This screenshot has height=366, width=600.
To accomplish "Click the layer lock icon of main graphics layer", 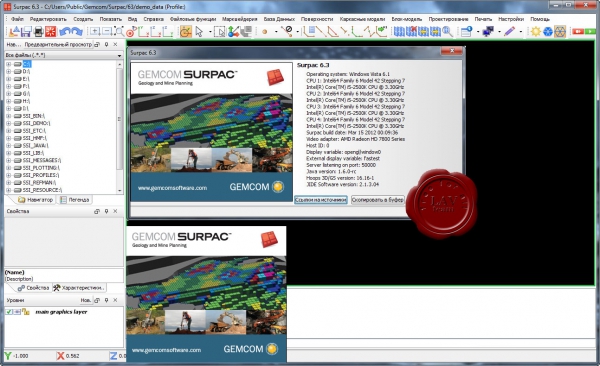I will pos(26,312).
